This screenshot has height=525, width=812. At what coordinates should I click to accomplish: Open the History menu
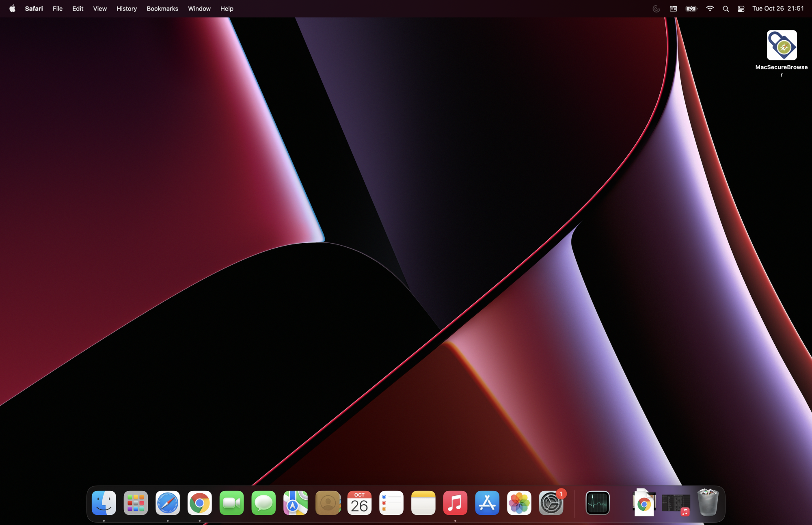(x=126, y=9)
